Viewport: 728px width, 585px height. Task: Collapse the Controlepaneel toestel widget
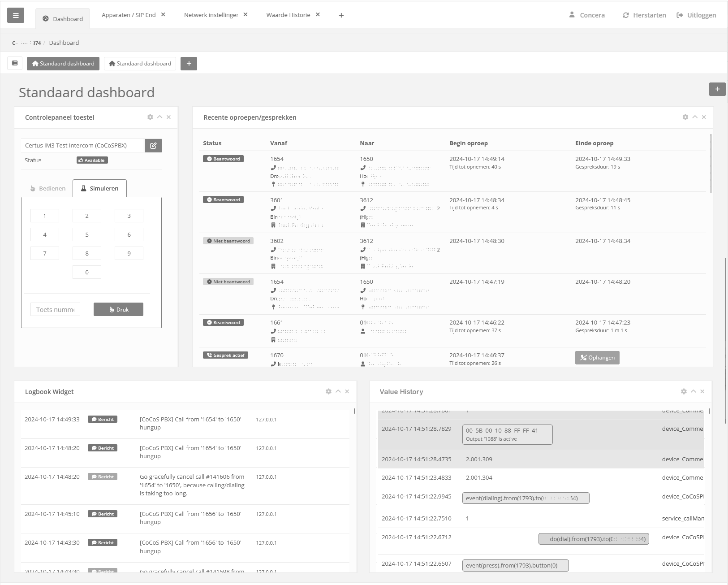point(159,117)
